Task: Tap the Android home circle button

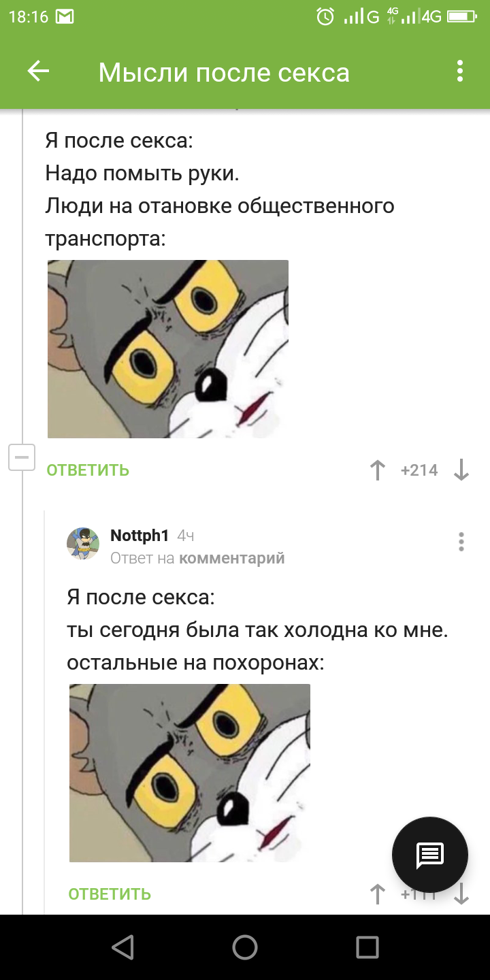Action: point(245,947)
